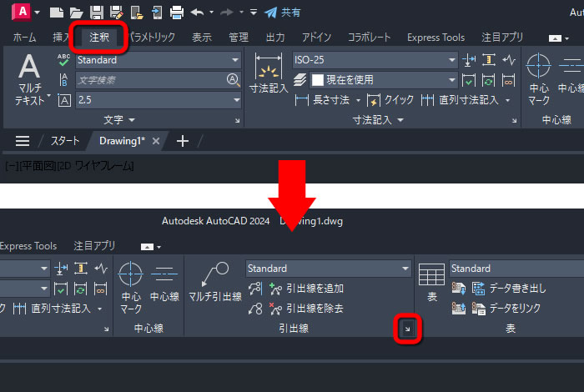584x392 pixels.
Task: Click the データ書き出し data extraction button
Action: (x=508, y=288)
